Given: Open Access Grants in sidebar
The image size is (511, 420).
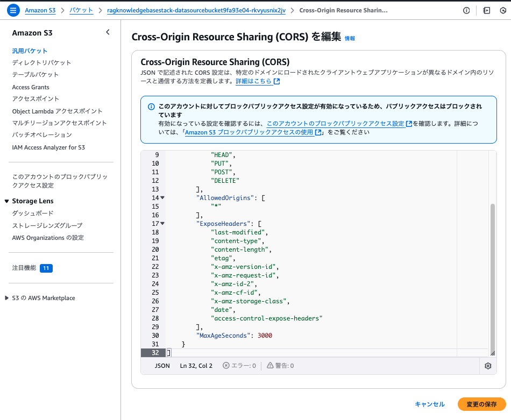Looking at the screenshot, I should 31,87.
